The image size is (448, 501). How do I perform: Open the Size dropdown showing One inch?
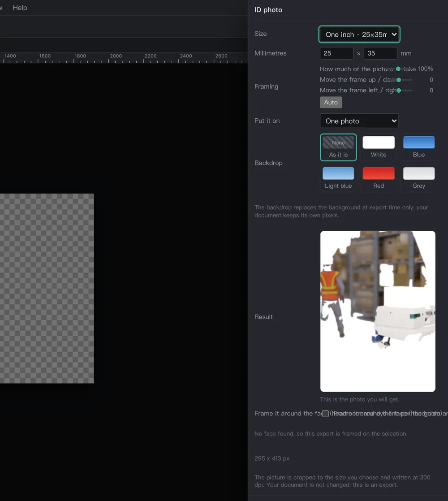click(359, 34)
